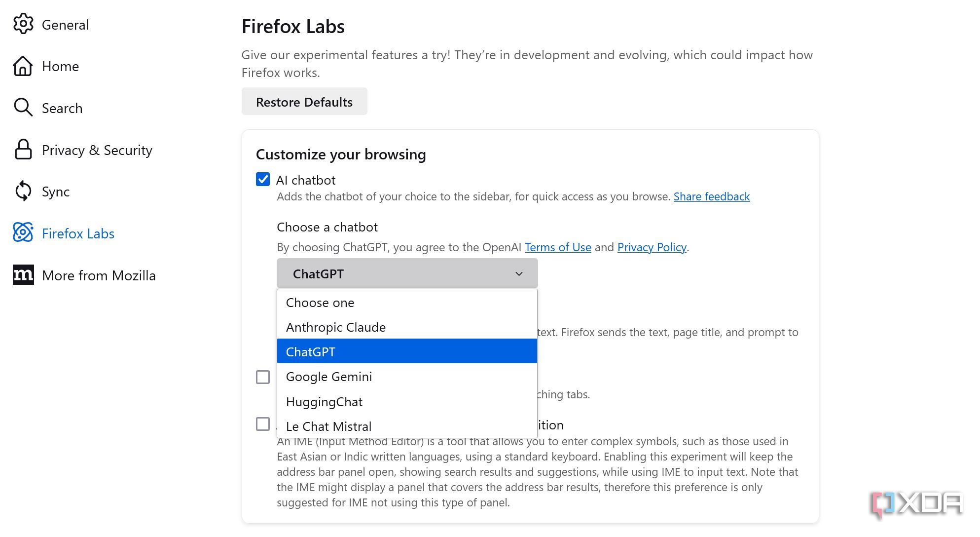Open the OpenAI Terms of Use link
Screen dimensions: 980x537
pyautogui.click(x=558, y=247)
